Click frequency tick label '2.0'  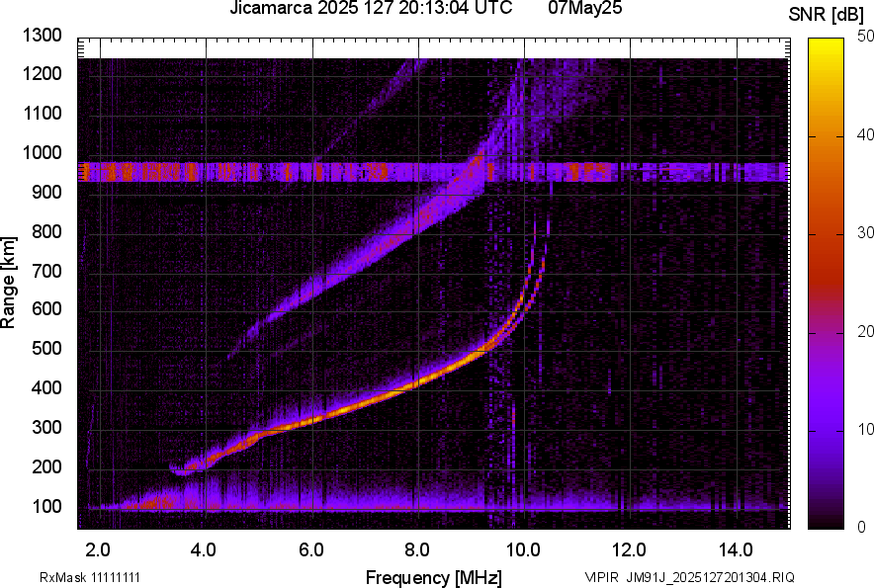pos(98,550)
